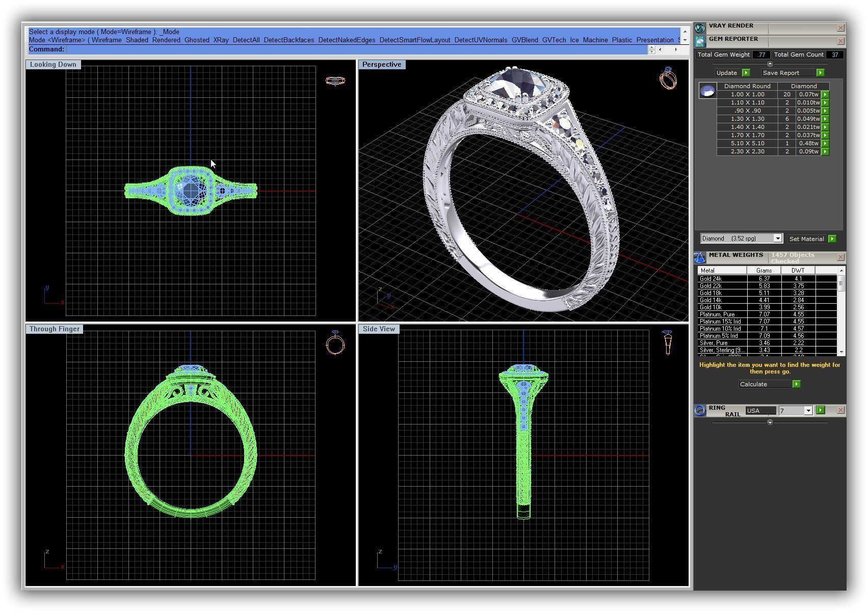Click the ring icon in Looking Down viewport

tap(335, 81)
